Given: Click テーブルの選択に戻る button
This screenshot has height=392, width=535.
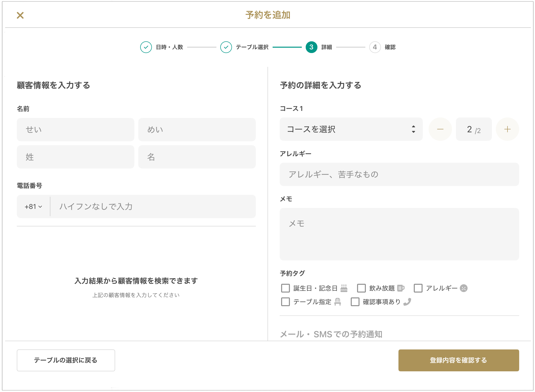Looking at the screenshot, I should pyautogui.click(x=66, y=360).
